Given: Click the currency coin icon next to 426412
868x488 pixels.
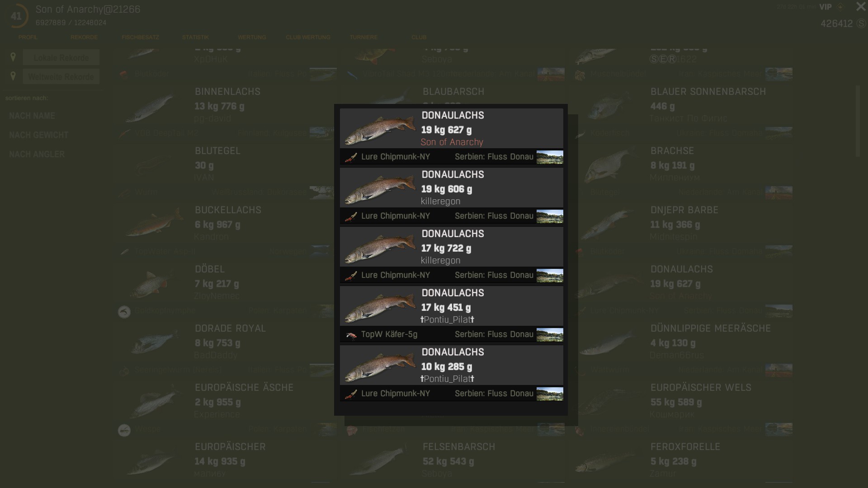Looking at the screenshot, I should 861,23.
